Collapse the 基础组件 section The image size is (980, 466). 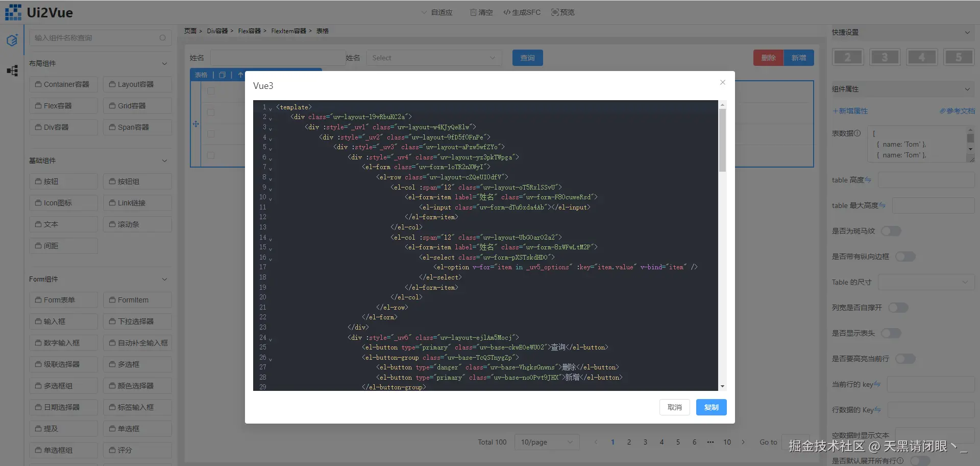(x=164, y=160)
